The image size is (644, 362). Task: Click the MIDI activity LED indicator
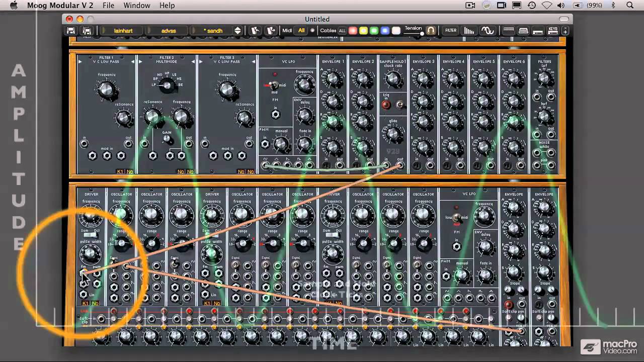(312, 31)
